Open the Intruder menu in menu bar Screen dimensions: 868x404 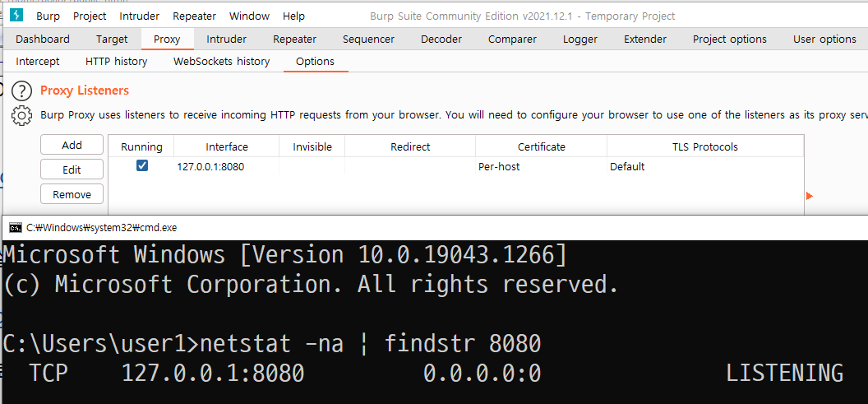(x=140, y=16)
